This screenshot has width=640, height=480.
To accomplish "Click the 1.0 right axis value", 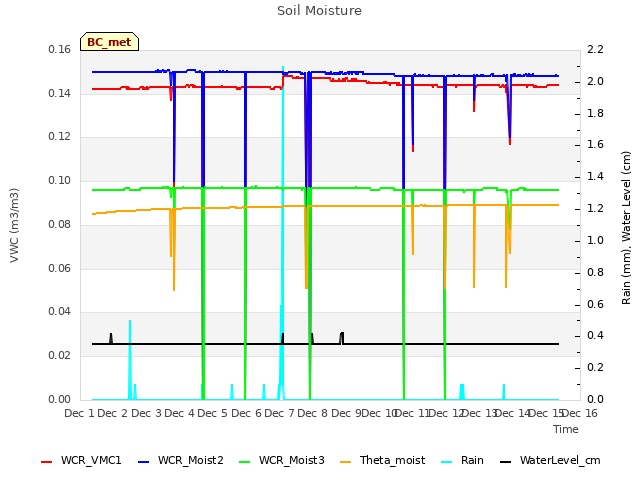I will tap(595, 240).
